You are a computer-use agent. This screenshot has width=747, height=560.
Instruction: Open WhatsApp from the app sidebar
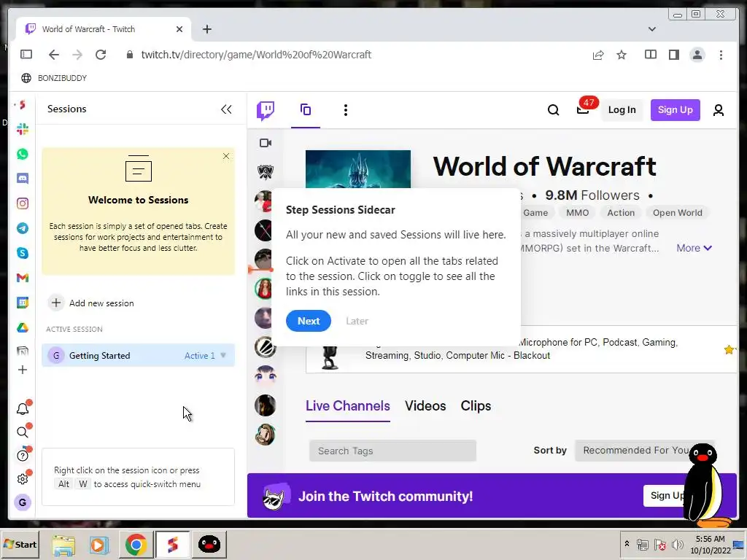point(23,154)
